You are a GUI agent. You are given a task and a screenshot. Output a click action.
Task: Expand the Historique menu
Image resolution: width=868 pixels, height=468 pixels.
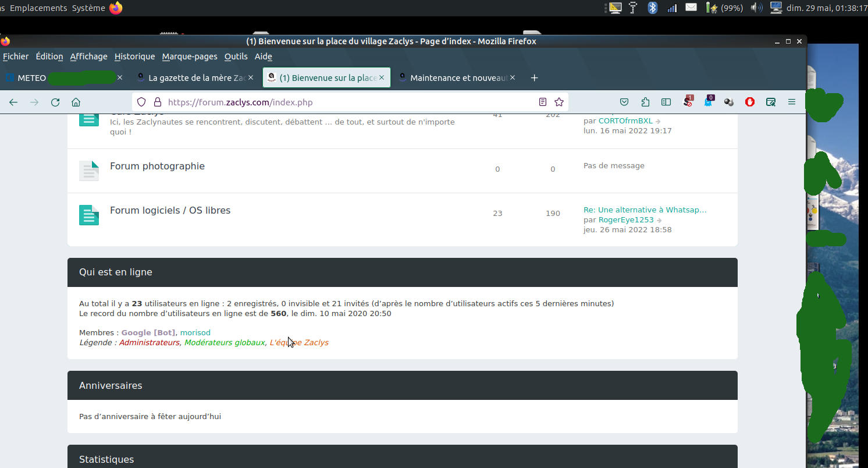coord(134,56)
